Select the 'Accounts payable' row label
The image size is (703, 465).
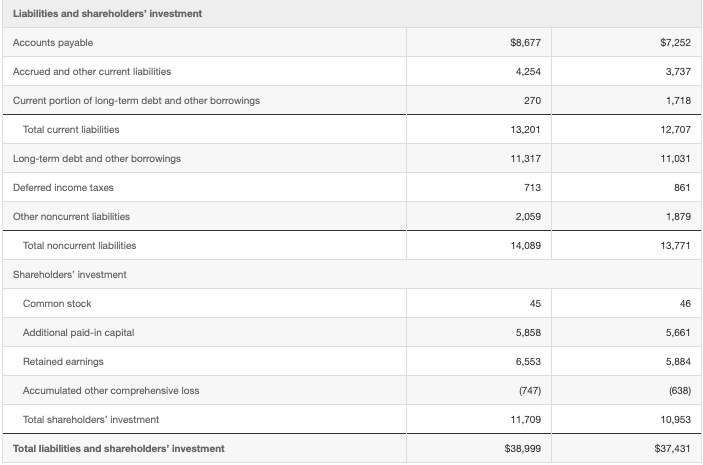point(53,43)
